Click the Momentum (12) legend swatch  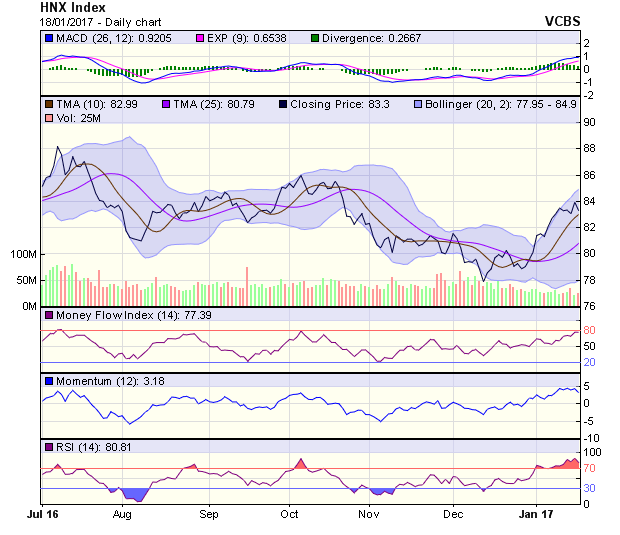point(49,381)
